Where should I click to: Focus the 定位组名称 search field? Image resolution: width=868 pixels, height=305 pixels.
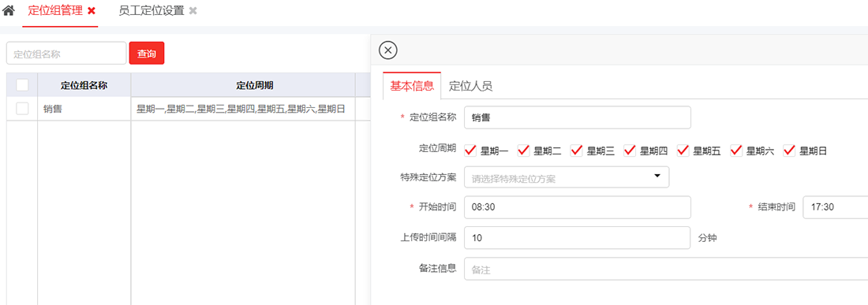pyautogui.click(x=66, y=53)
